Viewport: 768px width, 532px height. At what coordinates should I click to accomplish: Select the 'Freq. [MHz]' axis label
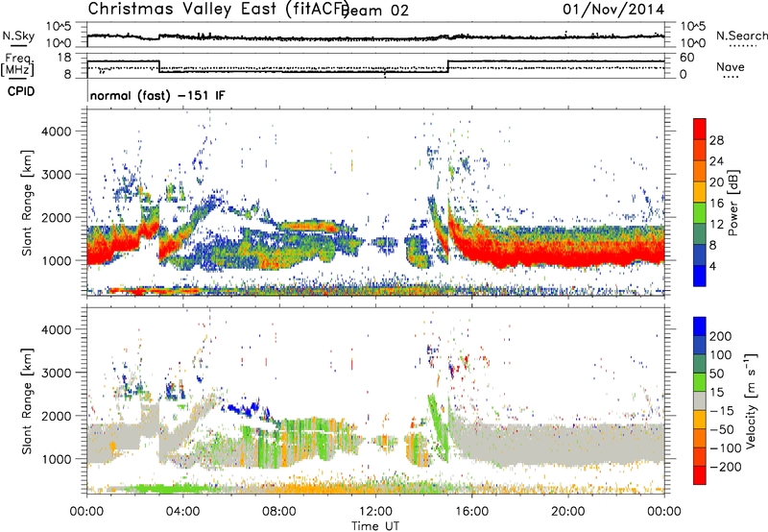pos(17,65)
